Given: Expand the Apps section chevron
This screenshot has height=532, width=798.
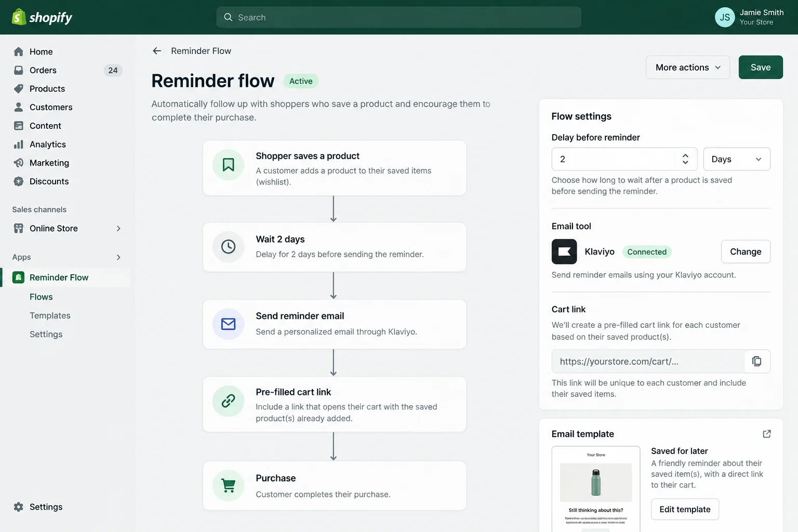Looking at the screenshot, I should click(118, 257).
